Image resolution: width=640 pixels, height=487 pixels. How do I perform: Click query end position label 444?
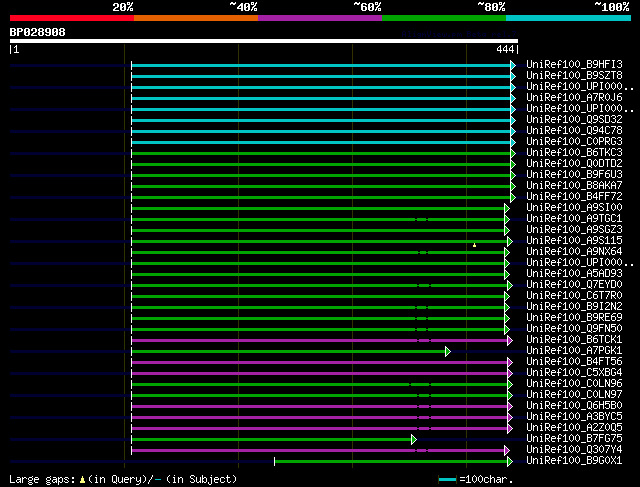(x=505, y=49)
